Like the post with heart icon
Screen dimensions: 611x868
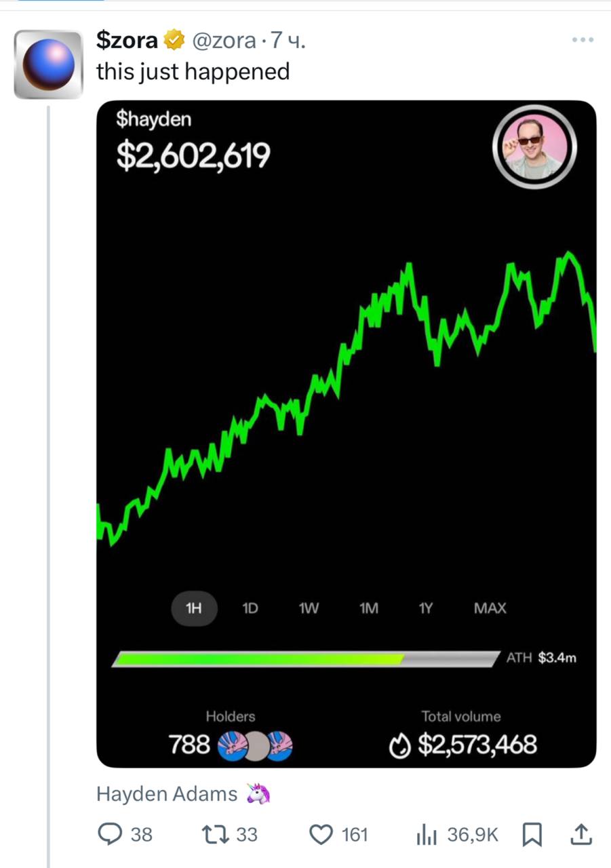[x=321, y=834]
